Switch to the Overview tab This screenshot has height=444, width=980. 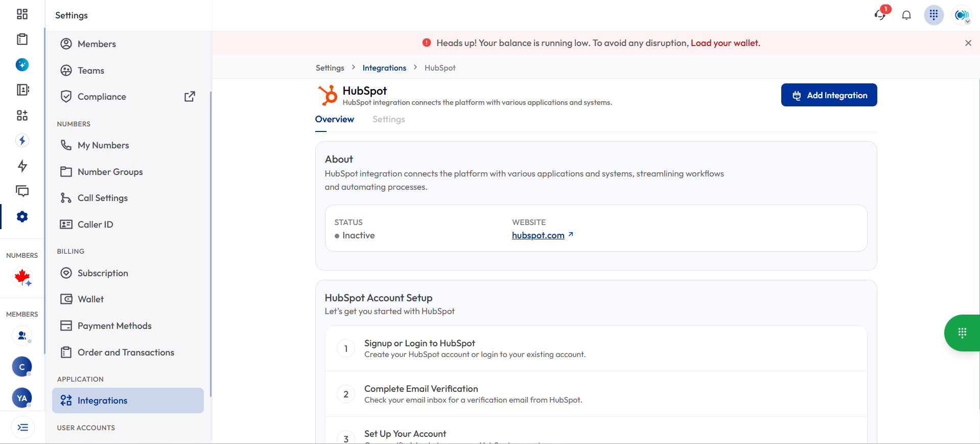(334, 119)
